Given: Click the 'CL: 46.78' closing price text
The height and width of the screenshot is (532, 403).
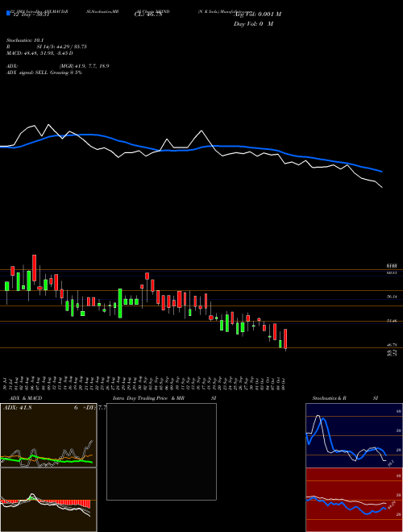Looking at the screenshot, I should [x=148, y=15].
